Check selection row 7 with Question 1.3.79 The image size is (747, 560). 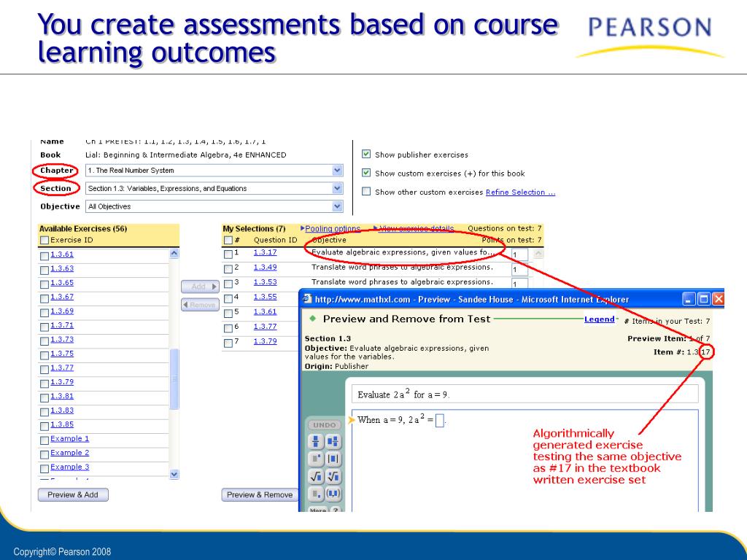point(228,343)
